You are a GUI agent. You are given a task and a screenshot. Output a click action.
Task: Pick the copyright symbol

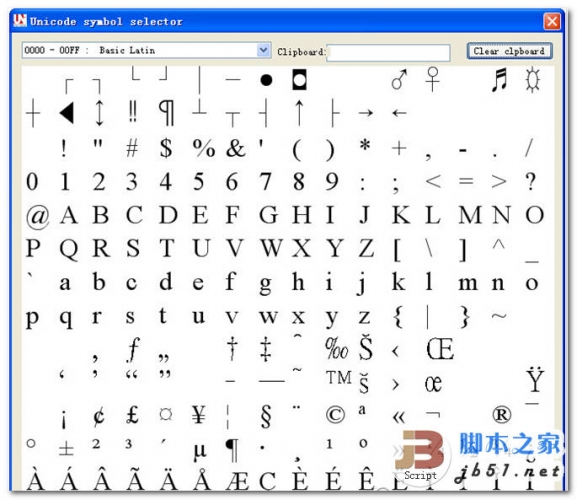(335, 415)
